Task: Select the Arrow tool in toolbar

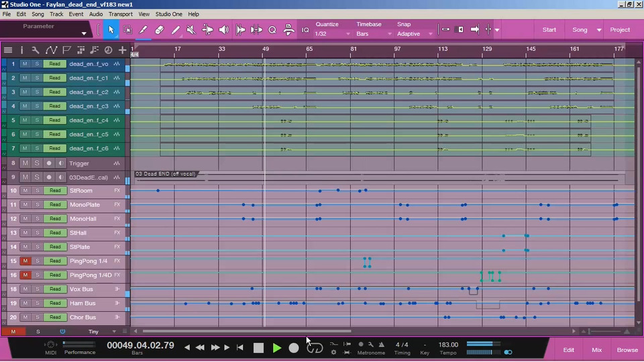Action: pos(111,30)
